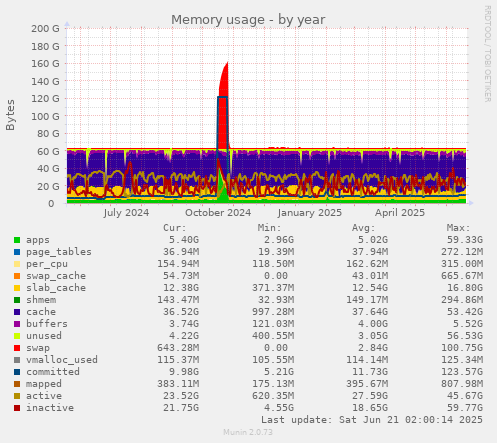497x443 pixels.
Task: Click the 'Bytes' vertical axis label
Action: click(10, 115)
